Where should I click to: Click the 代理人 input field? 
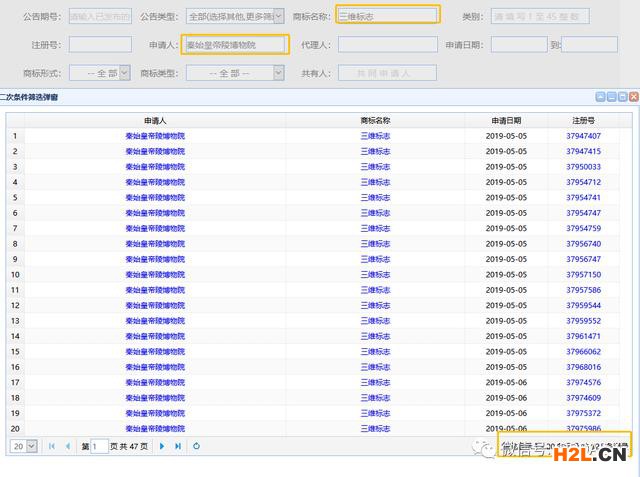coord(388,44)
